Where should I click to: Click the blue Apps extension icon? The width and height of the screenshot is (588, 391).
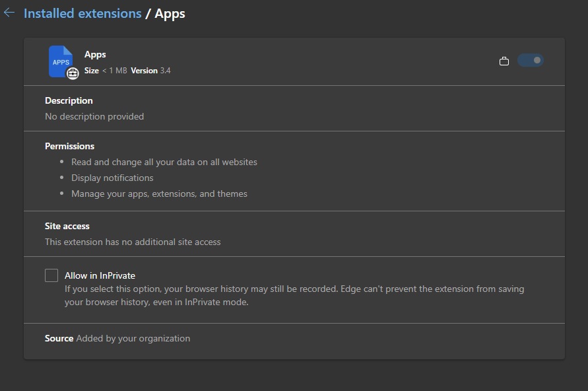[x=59, y=61]
